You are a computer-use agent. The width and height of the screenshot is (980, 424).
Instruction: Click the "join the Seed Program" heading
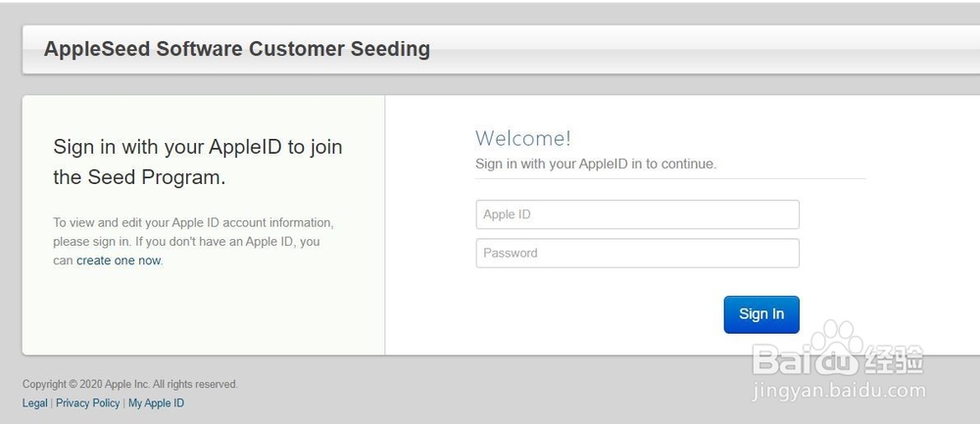(x=198, y=163)
